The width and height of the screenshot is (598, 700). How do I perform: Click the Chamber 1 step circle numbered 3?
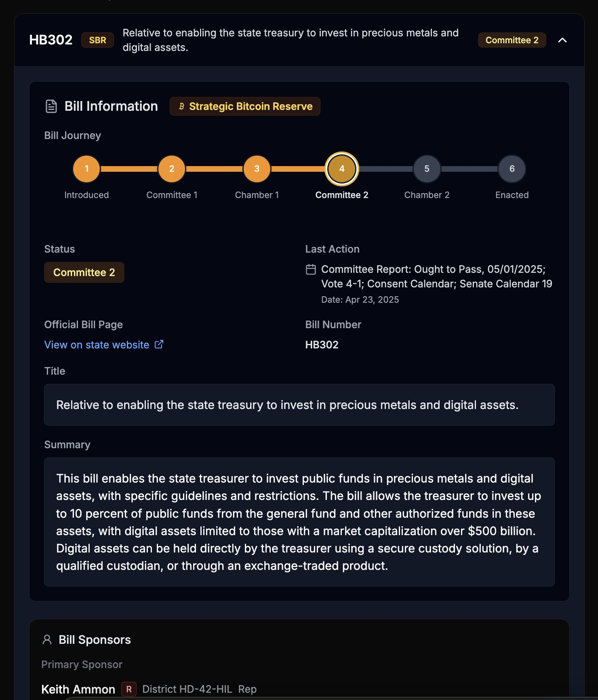[256, 169]
